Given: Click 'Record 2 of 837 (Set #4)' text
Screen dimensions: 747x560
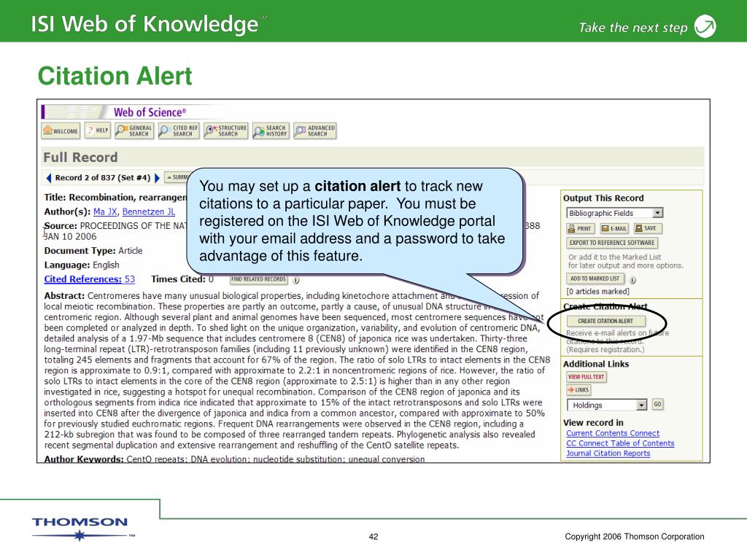Looking at the screenshot, I should click(102, 178).
